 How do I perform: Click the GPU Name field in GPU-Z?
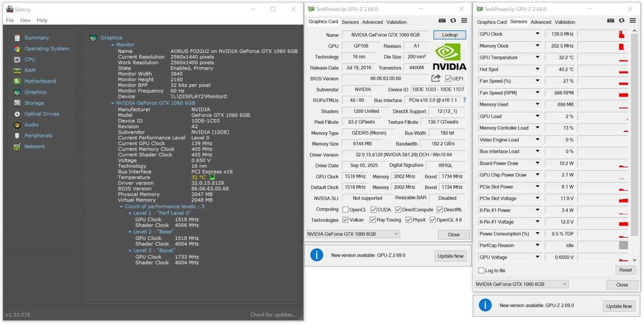386,35
